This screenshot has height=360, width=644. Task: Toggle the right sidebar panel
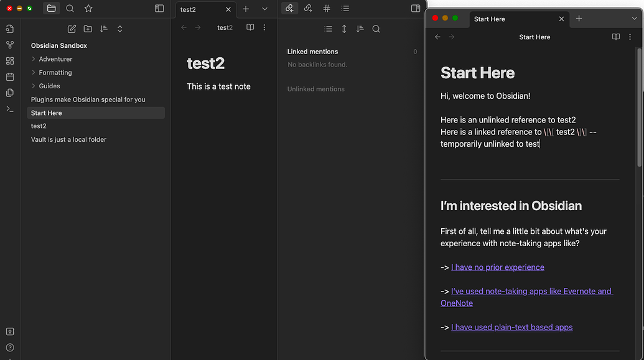[x=416, y=9]
